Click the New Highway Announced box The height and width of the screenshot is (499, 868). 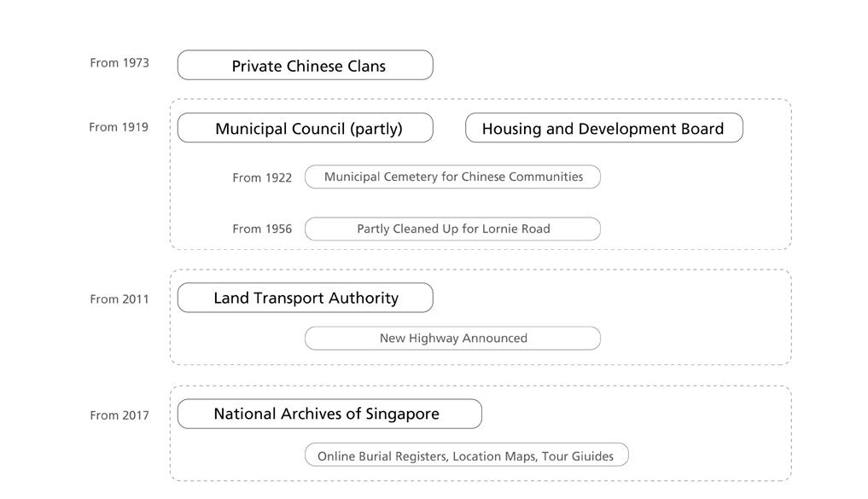pos(452,339)
